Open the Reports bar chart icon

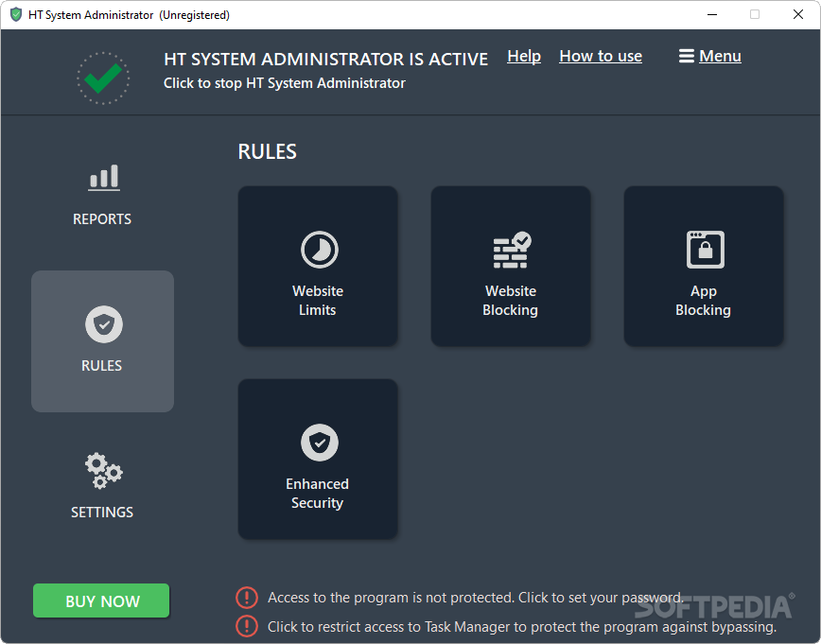104,178
